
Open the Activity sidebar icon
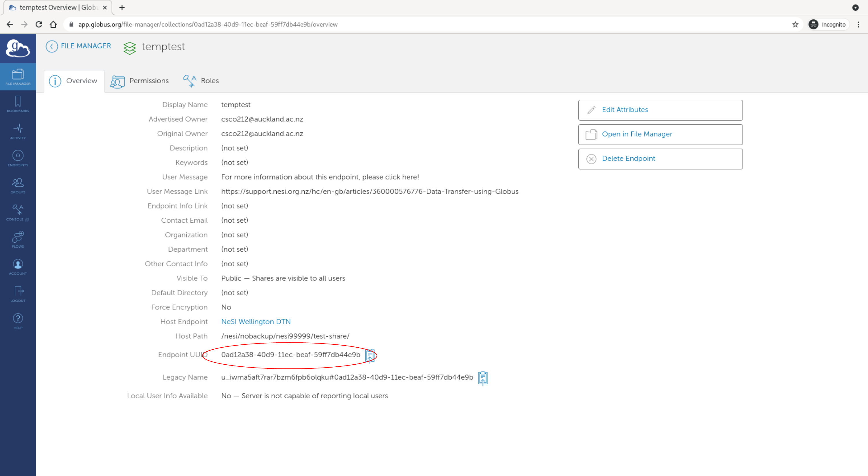pos(18,131)
